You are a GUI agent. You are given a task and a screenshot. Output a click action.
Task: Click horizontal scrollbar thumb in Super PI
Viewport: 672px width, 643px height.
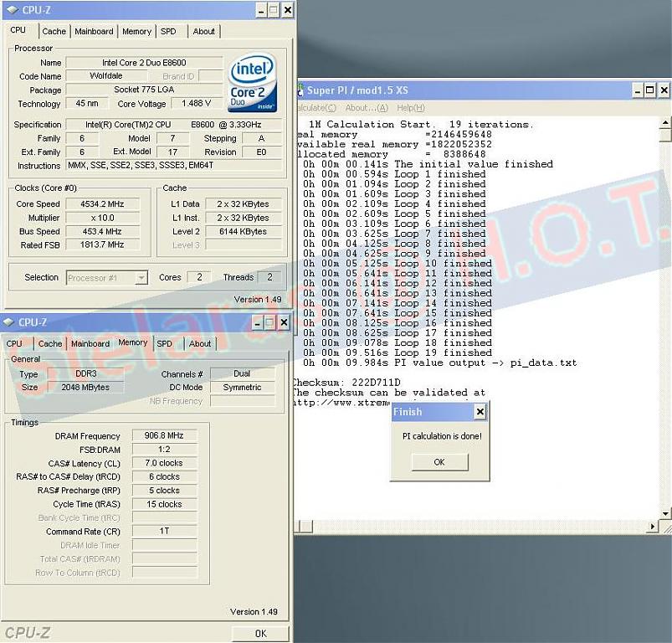click(x=305, y=527)
